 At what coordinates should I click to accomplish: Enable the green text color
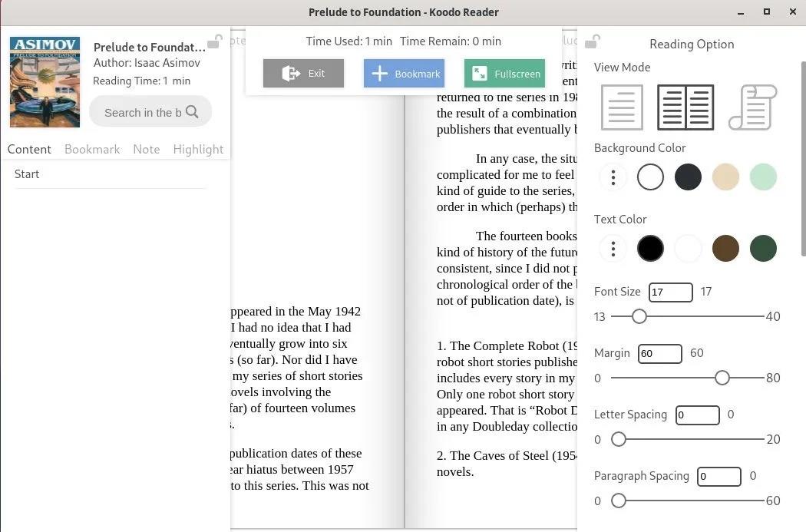(x=763, y=248)
